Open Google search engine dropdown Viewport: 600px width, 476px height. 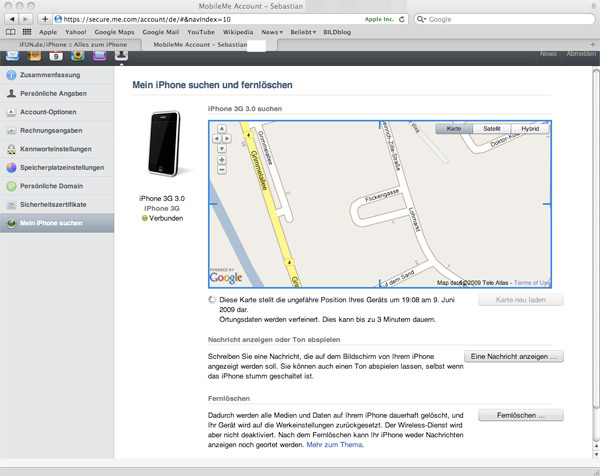421,19
